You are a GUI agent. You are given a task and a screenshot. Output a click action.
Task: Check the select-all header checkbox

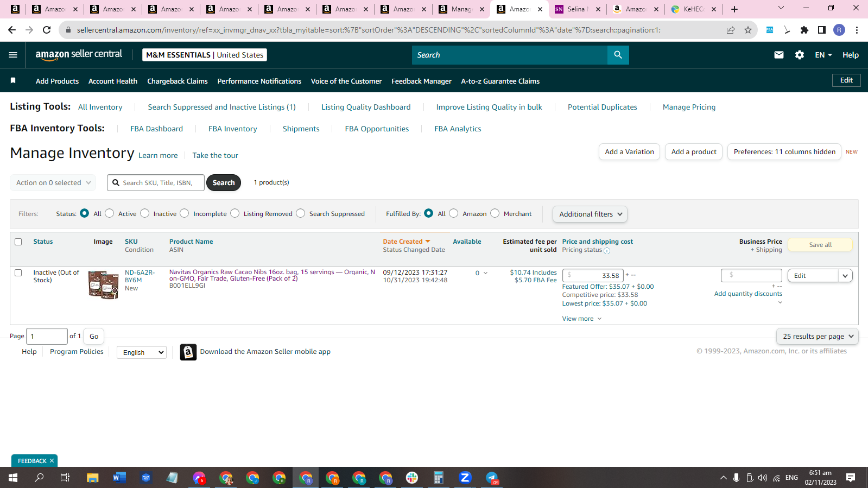coord(18,242)
